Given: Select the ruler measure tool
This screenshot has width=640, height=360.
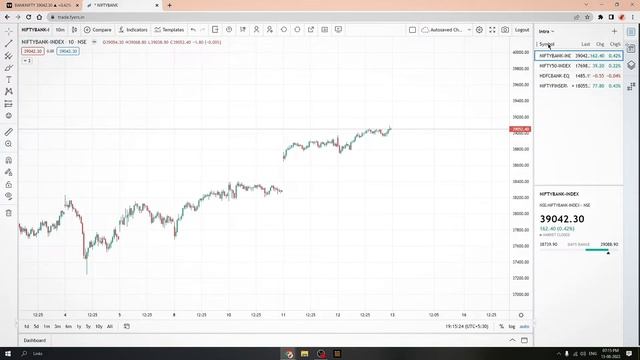Looking at the screenshot, I should pos(9,132).
